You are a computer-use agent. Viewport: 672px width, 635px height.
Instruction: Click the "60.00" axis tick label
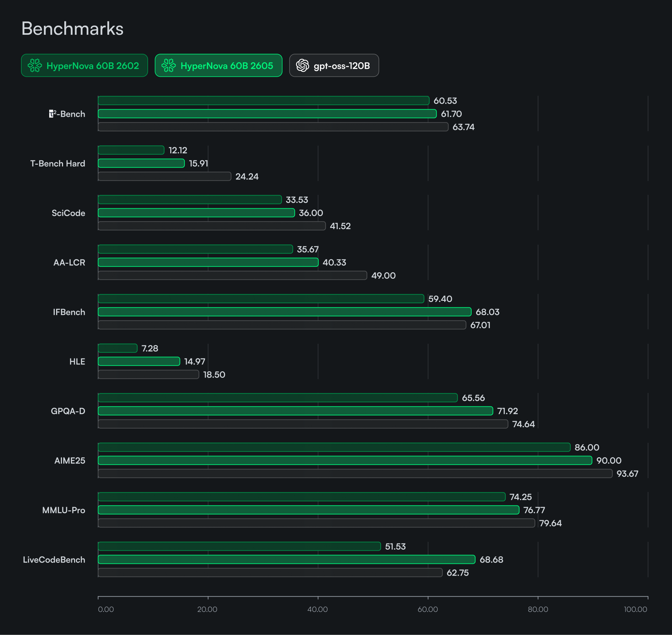point(428,609)
